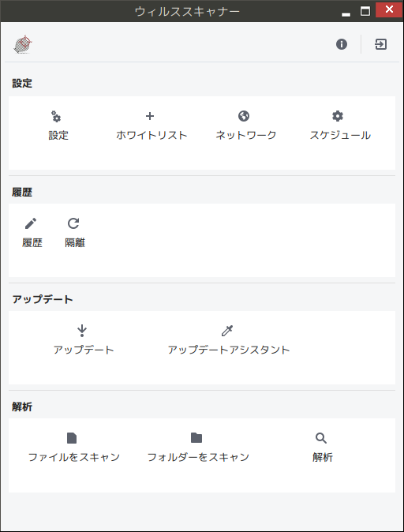Select フォルダーをスキャン via the folder icon

coord(196,438)
